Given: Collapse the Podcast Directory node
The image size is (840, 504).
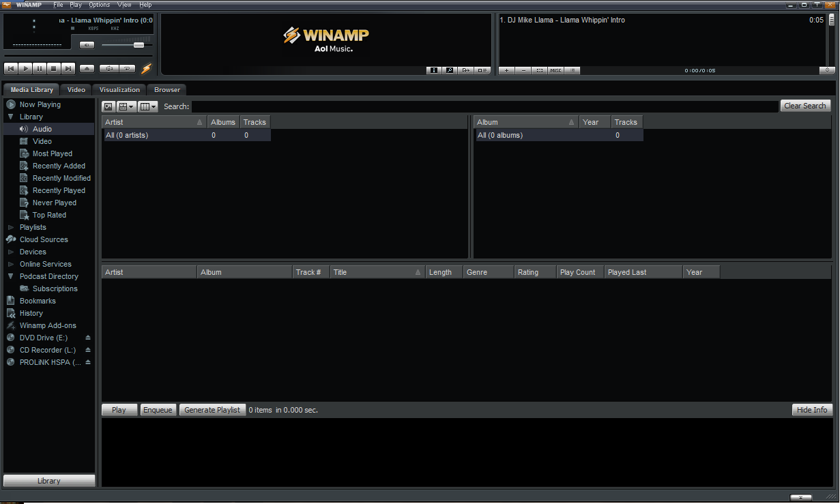Looking at the screenshot, I should tap(11, 276).
